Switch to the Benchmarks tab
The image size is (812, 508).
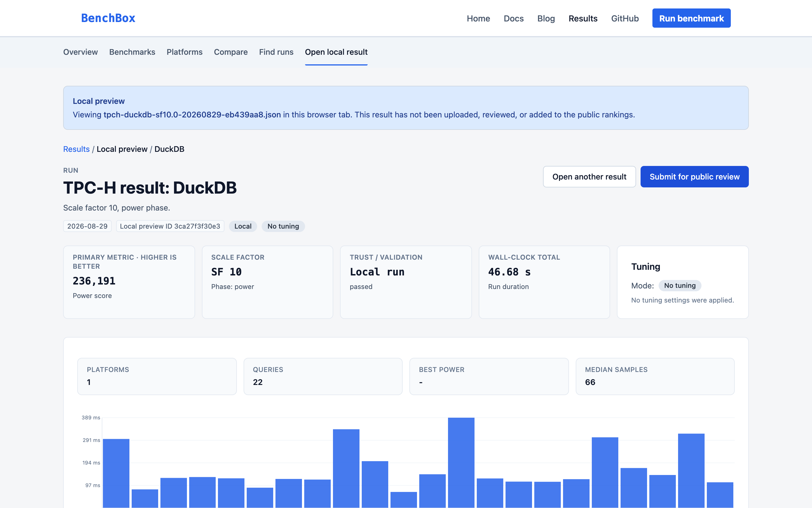pos(132,52)
